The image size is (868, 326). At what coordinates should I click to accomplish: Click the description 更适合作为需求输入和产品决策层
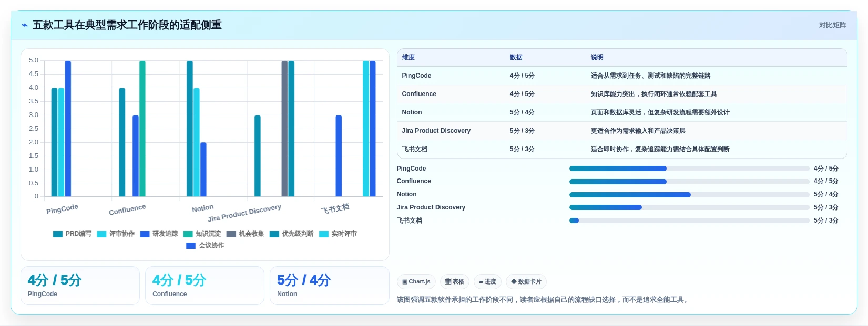click(x=638, y=131)
